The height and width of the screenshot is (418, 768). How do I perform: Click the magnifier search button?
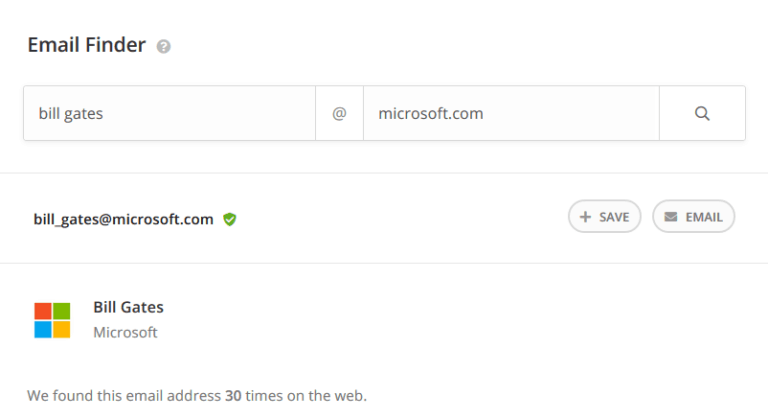[x=702, y=113]
